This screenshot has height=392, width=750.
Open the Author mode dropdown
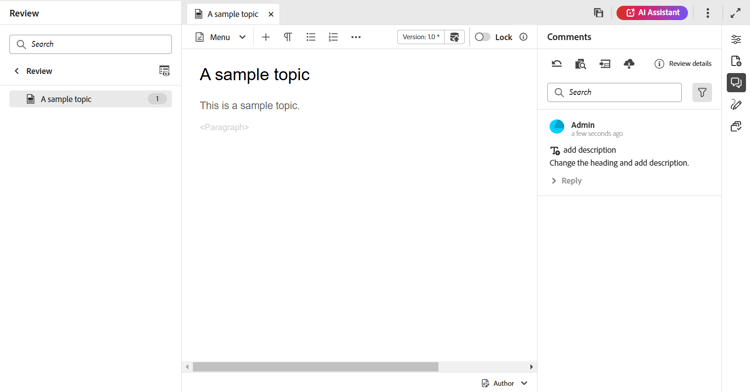click(x=505, y=383)
